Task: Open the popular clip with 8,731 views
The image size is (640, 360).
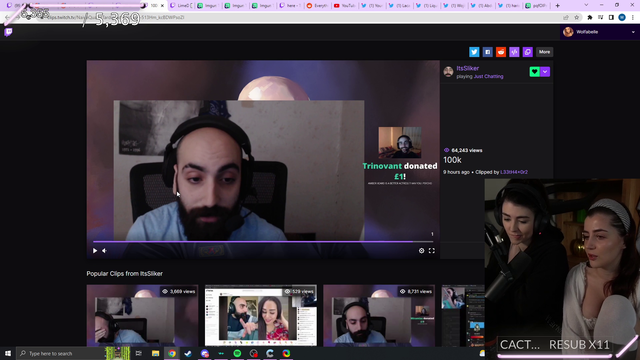Action: tap(379, 316)
